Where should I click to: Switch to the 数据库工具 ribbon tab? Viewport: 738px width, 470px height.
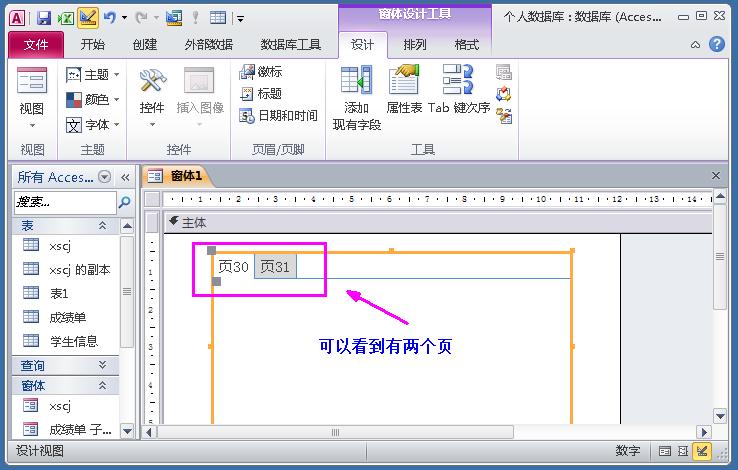click(290, 45)
